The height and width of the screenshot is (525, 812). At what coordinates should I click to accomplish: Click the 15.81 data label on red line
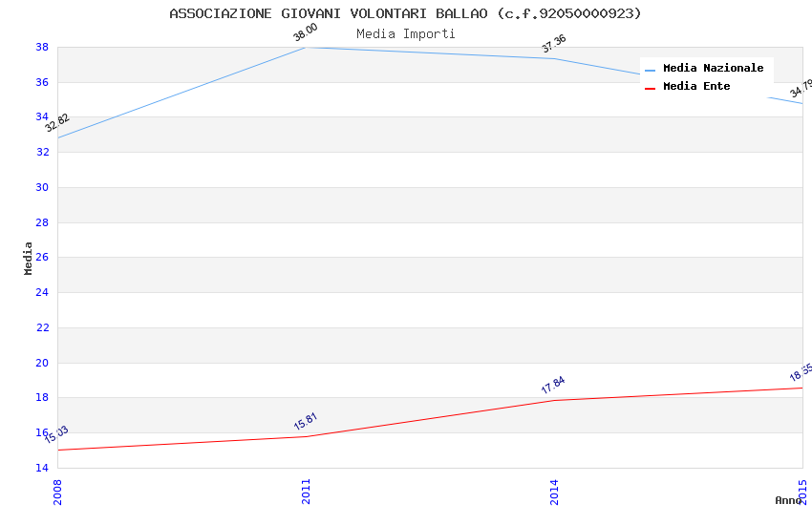click(305, 421)
